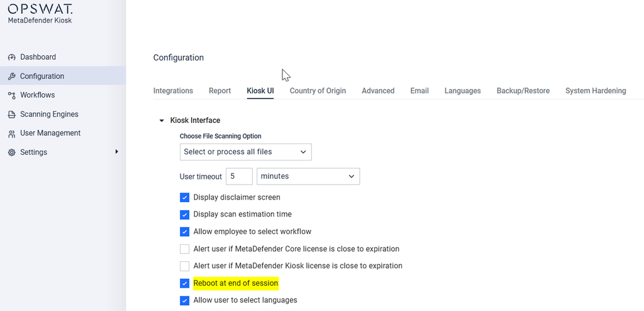Open the System Hardening tab

[596, 91]
